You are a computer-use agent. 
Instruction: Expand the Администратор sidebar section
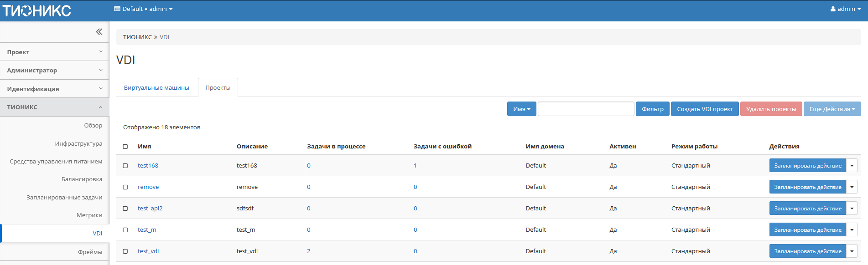coord(55,70)
